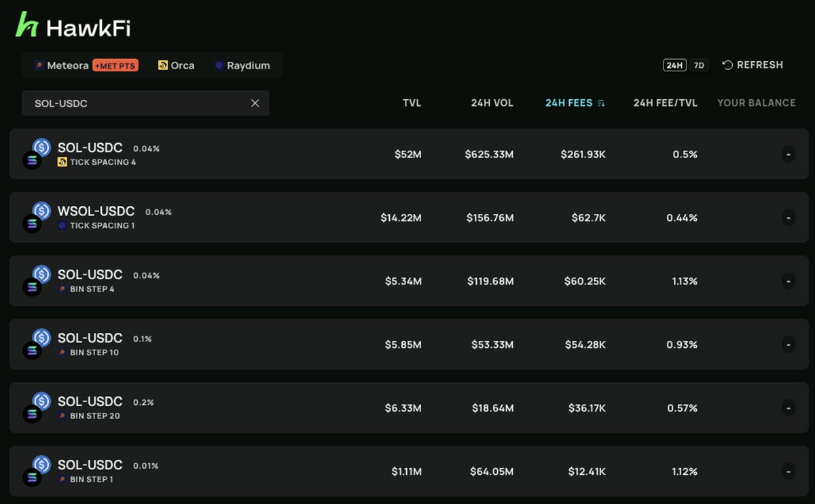Click the $52M TVL value
815x504 pixels.
click(x=408, y=154)
